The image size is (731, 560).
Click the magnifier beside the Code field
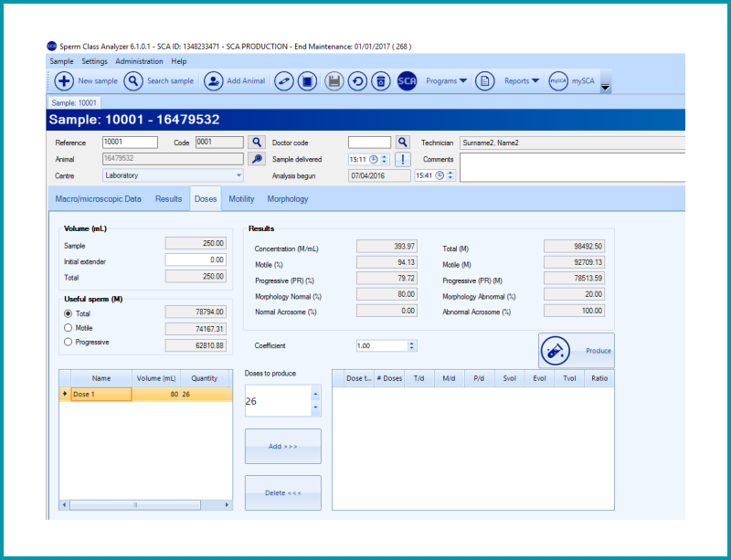[x=257, y=143]
